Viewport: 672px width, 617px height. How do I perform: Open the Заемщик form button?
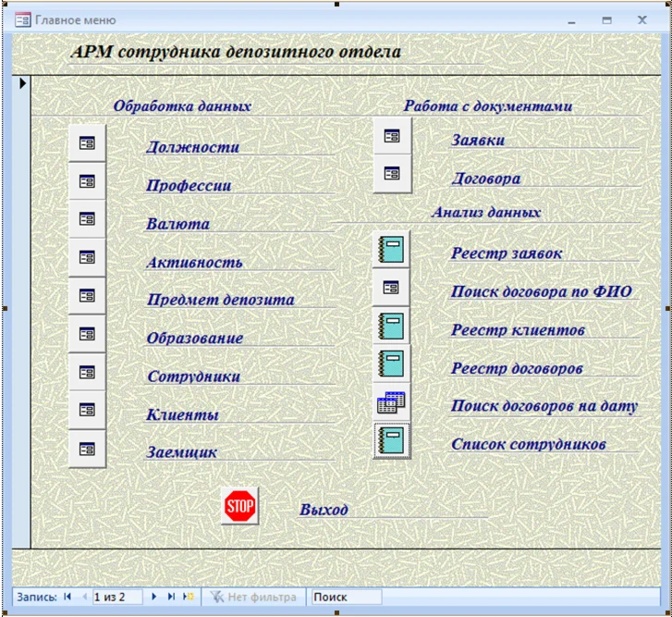(x=87, y=449)
